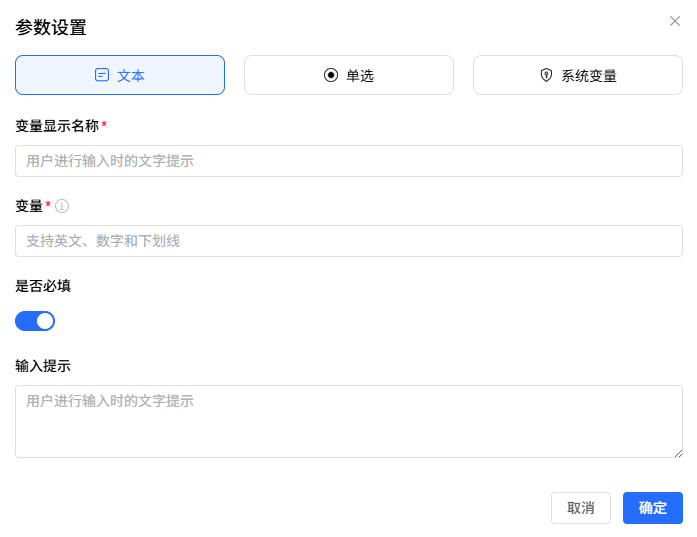Click the radio icon in the 单选 option
This screenshot has width=697, height=537.
pos(331,75)
